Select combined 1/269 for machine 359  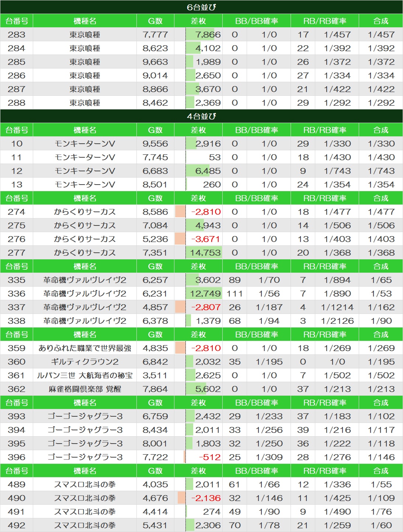(x=381, y=348)
